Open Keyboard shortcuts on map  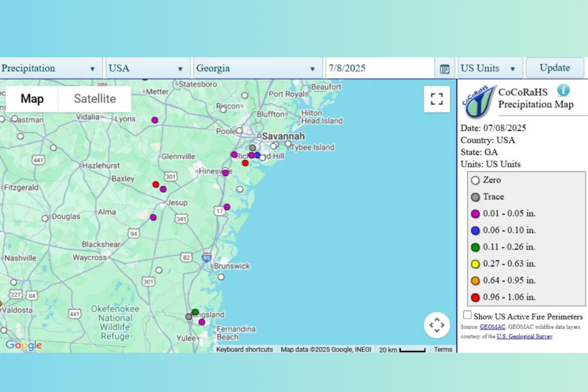pyautogui.click(x=244, y=349)
